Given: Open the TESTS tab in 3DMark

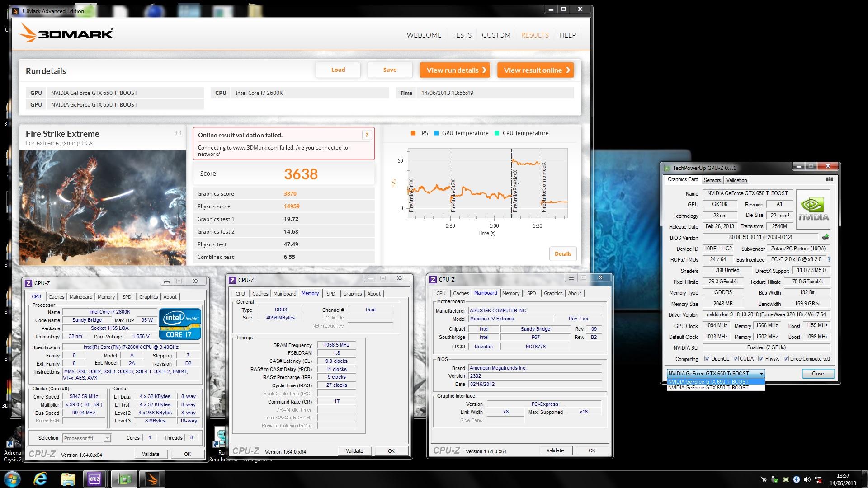Looking at the screenshot, I should [462, 35].
